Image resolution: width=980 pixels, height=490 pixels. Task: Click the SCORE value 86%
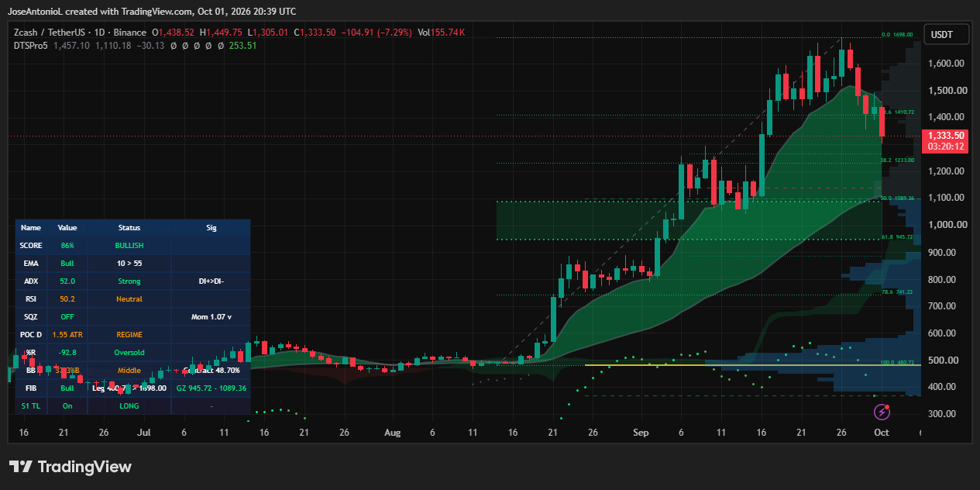tap(67, 246)
